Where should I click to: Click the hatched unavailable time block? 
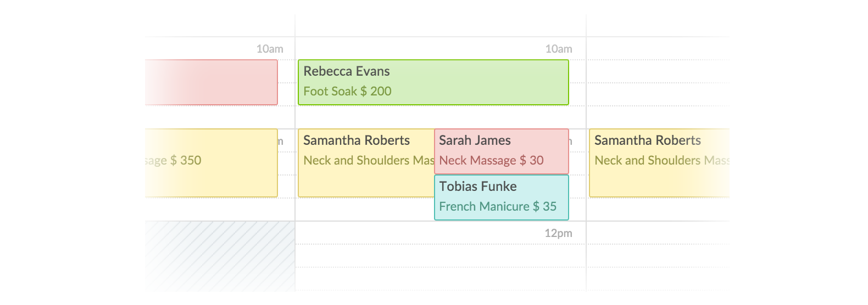tap(220, 256)
